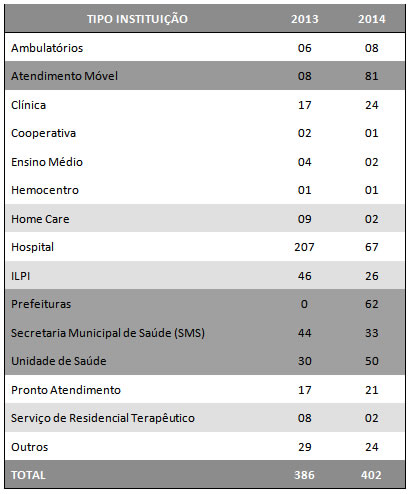Click the 81 value for Atendimento Móvel
The height and width of the screenshot is (494, 409).
pos(372,76)
